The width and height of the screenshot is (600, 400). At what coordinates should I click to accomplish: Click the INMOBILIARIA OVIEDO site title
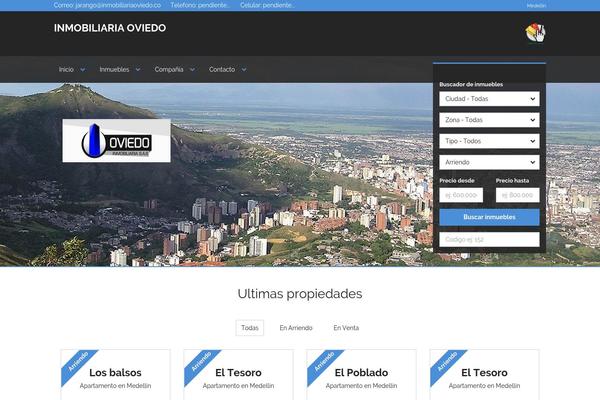click(x=110, y=28)
